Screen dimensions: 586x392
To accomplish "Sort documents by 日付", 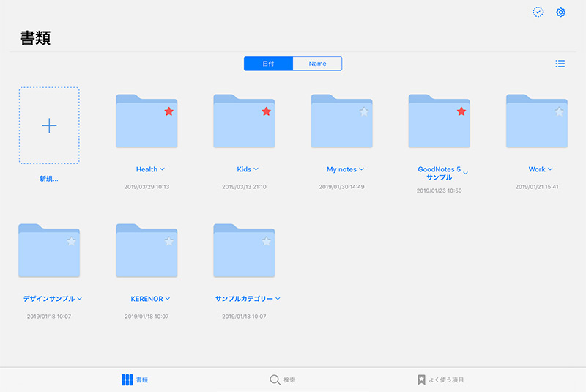I will [x=268, y=64].
